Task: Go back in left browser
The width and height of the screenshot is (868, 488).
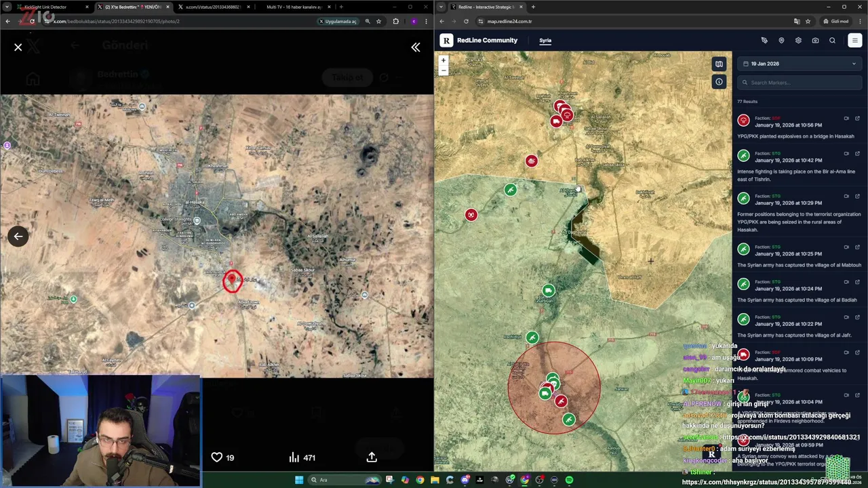Action: 7,21
